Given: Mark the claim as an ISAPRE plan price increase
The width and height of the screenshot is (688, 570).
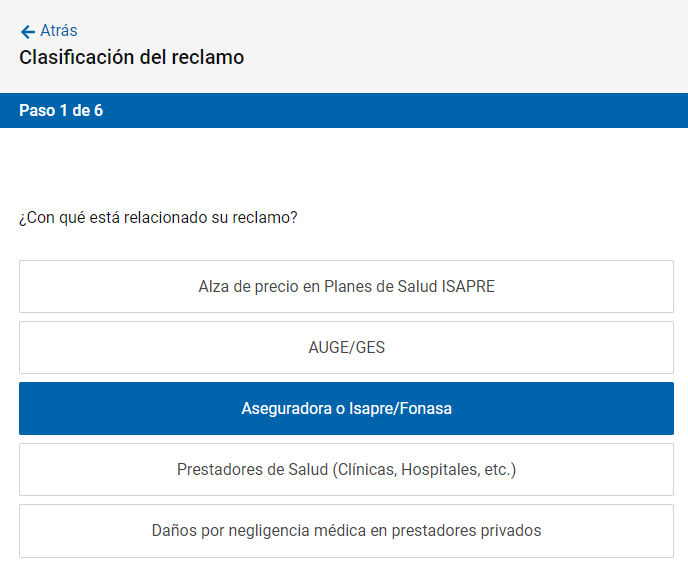Looking at the screenshot, I should coord(346,287).
